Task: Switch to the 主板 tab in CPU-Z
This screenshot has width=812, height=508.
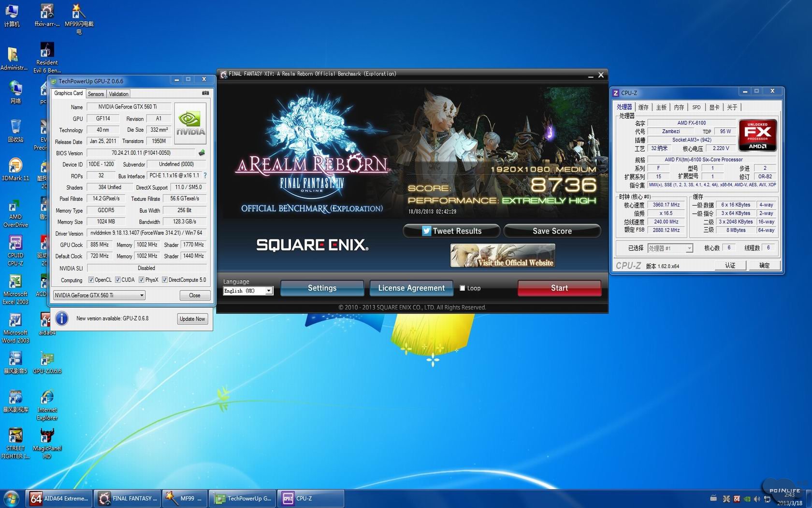Action: pyautogui.click(x=661, y=107)
